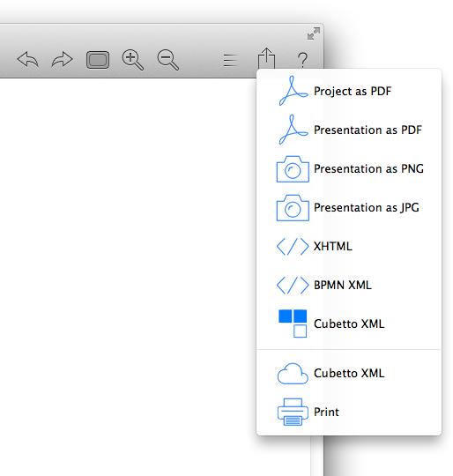Image resolution: width=453 pixels, height=476 pixels.
Task: Select the BPMN XML export option
Action: pyautogui.click(x=349, y=285)
